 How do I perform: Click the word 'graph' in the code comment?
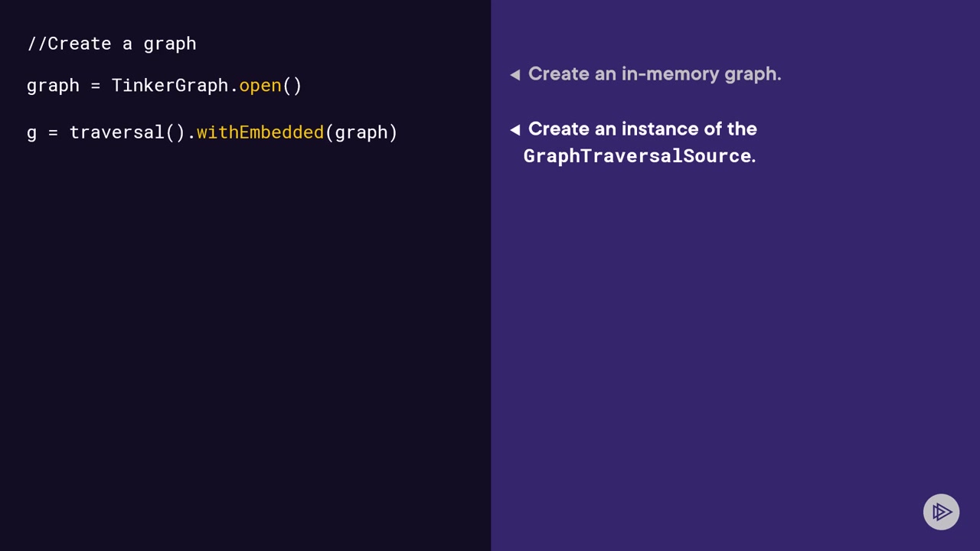[x=170, y=44]
